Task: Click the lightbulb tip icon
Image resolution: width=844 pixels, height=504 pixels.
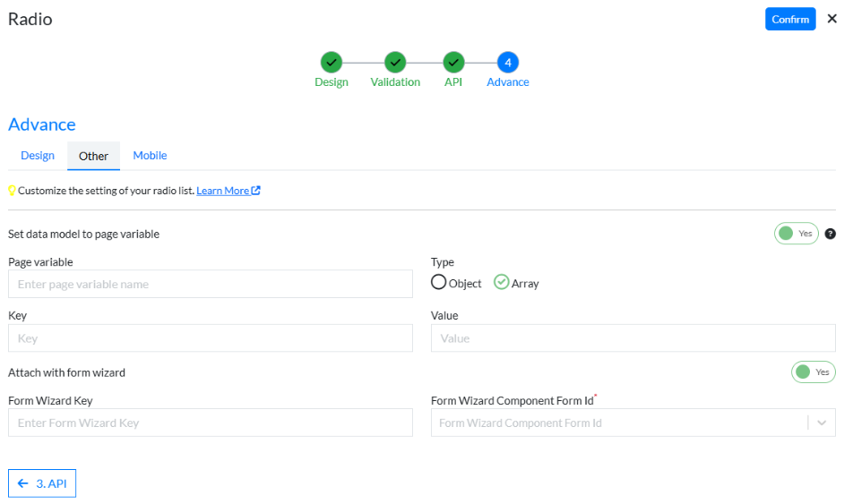Action: tap(13, 191)
